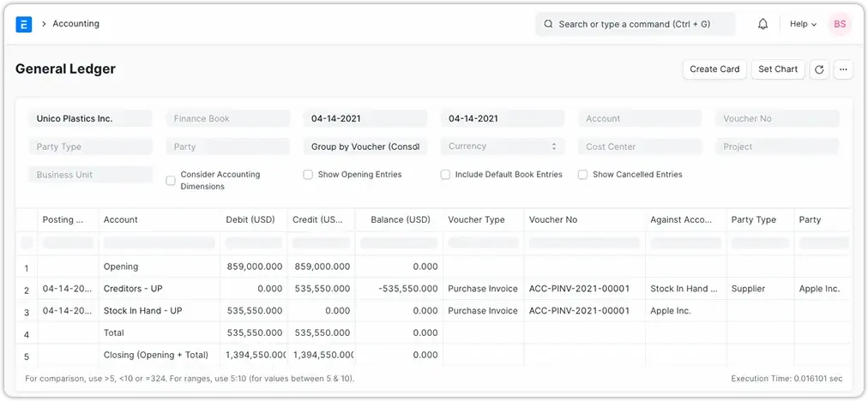Click filter box under Voucher No column
The image size is (868, 401).
585,242
